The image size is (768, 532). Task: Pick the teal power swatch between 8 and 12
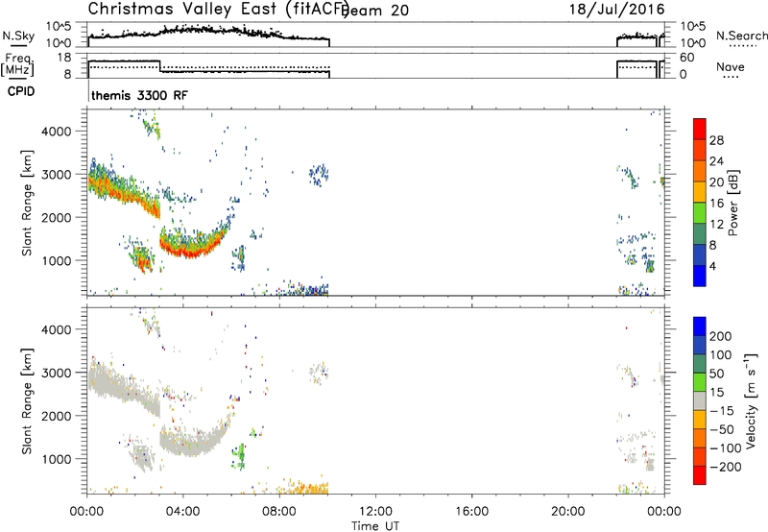pos(700,233)
